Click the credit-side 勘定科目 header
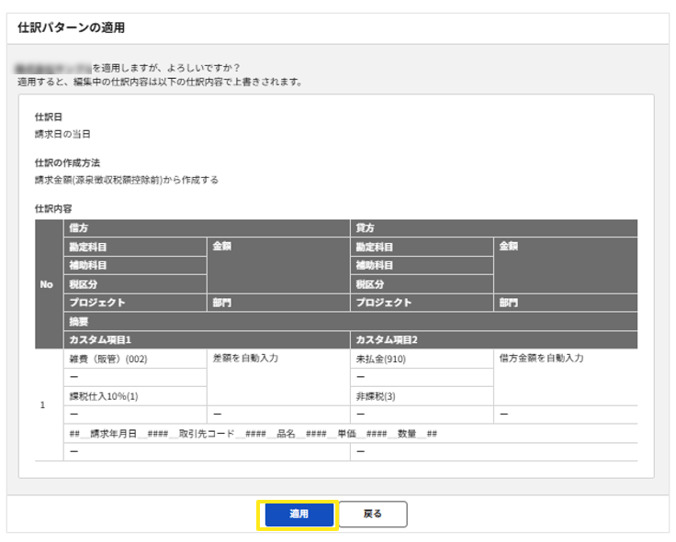 click(422, 247)
